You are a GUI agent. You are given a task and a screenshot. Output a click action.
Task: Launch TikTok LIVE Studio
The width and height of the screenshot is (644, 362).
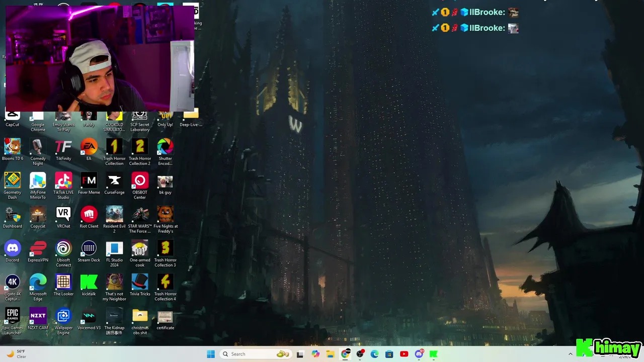point(63,186)
